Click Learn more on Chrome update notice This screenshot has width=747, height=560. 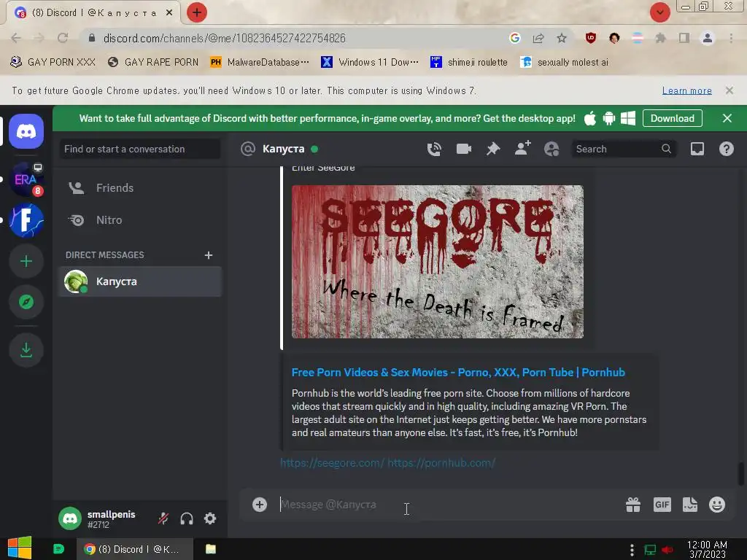[x=686, y=90]
